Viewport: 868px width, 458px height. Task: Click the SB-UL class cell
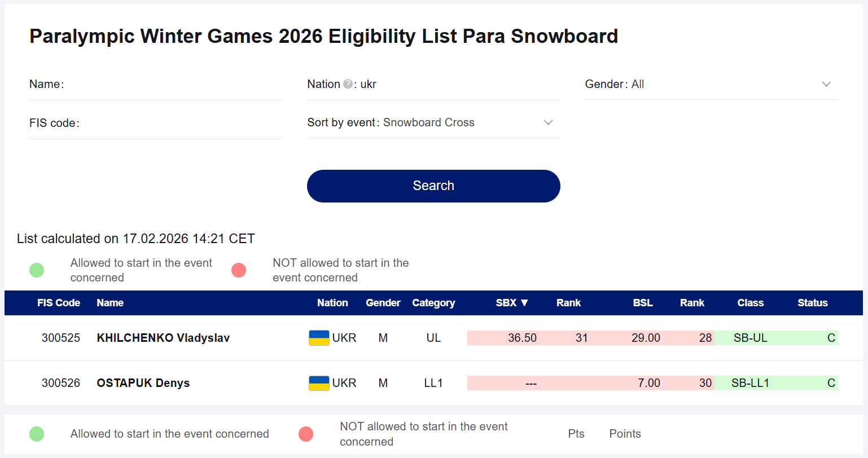pyautogui.click(x=750, y=338)
